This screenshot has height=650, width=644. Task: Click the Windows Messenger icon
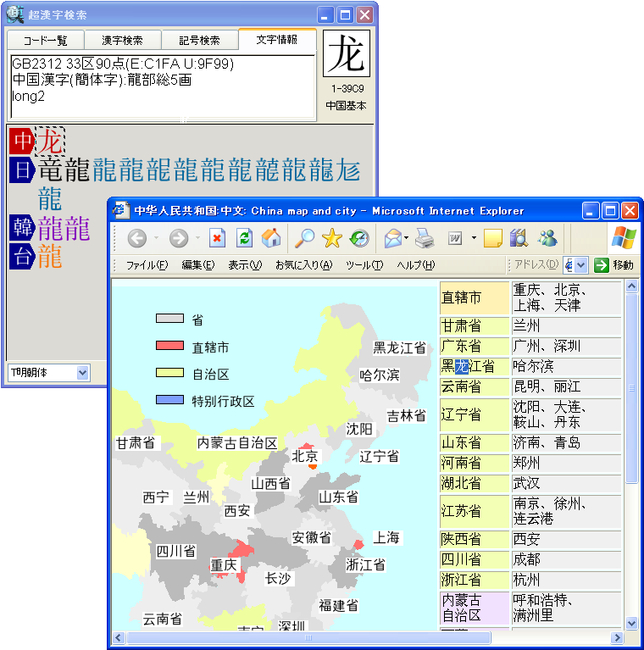547,238
